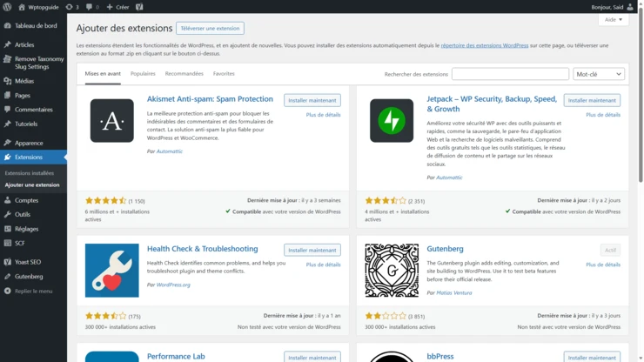Open bbPress plugin title
Screen dimensions: 644x362
coord(439,357)
